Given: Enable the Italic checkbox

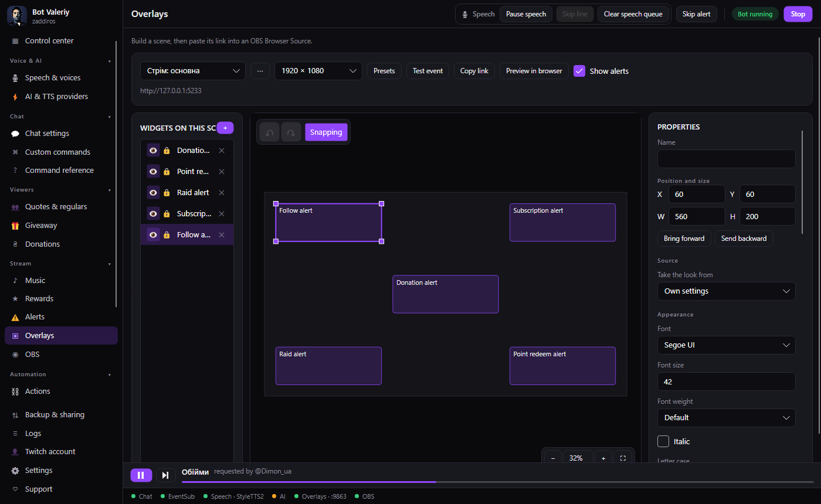Looking at the screenshot, I should tap(663, 441).
